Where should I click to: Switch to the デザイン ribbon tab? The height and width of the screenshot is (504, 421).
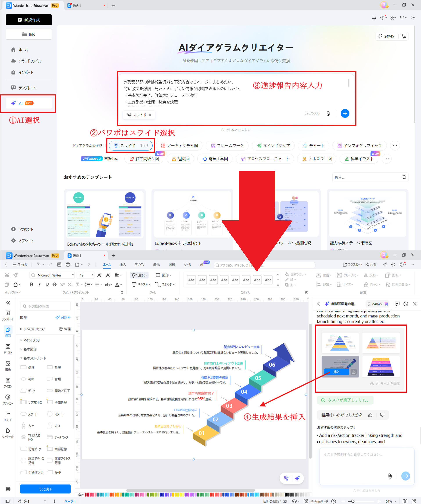tap(140, 265)
